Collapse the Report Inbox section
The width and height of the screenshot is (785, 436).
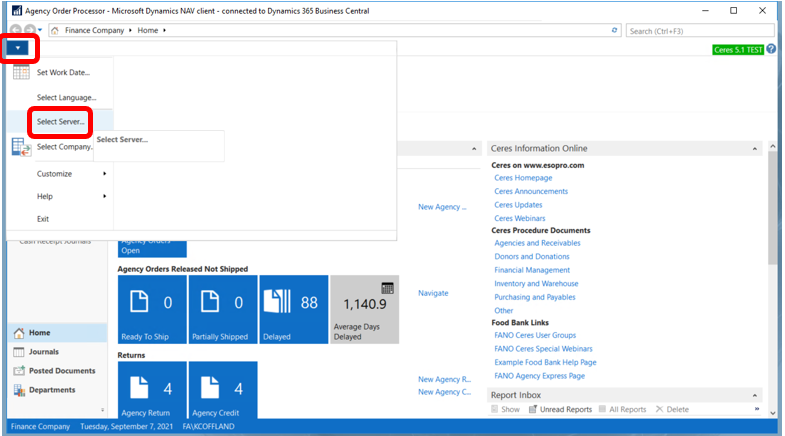(756, 395)
